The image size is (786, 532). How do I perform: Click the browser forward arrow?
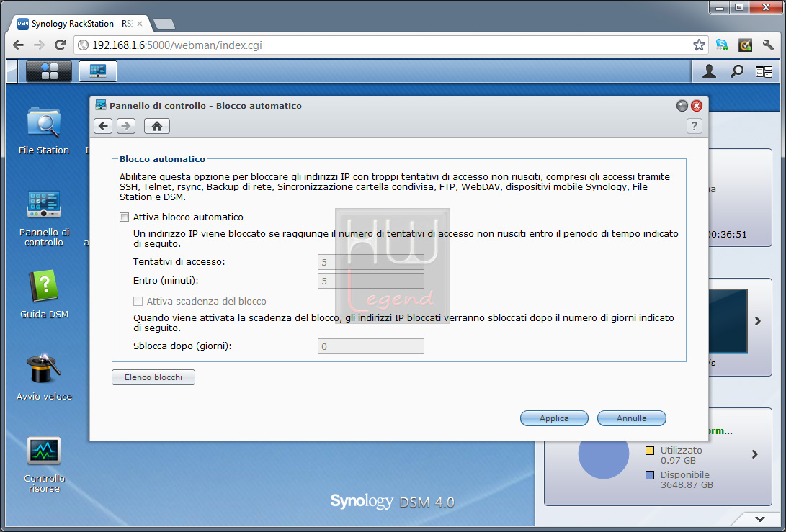pos(39,45)
